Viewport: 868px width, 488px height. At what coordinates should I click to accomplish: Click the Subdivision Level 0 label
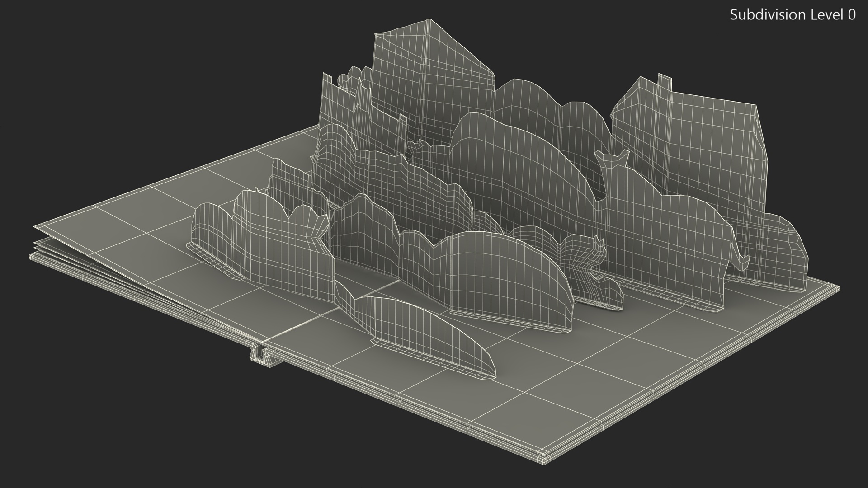click(x=792, y=15)
